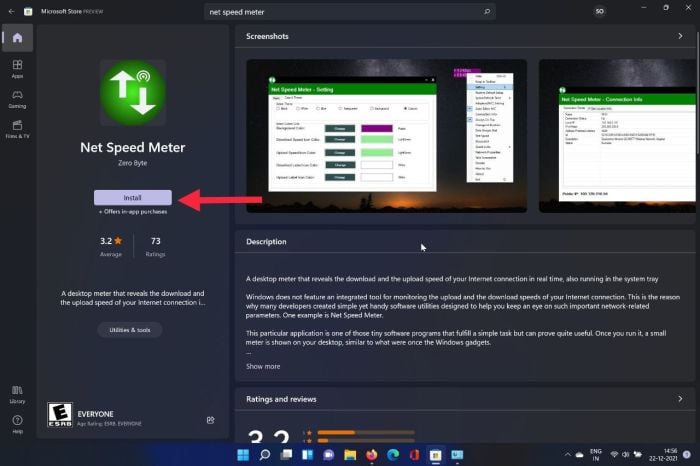Go back using the back arrow

pos(11,12)
